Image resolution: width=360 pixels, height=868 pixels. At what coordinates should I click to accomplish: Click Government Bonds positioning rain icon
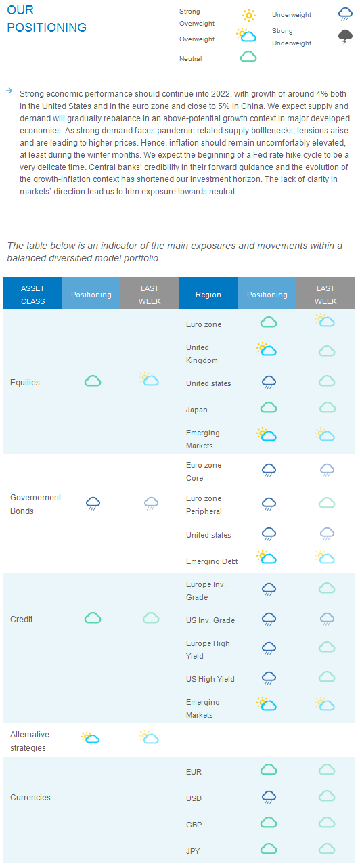[x=93, y=503]
